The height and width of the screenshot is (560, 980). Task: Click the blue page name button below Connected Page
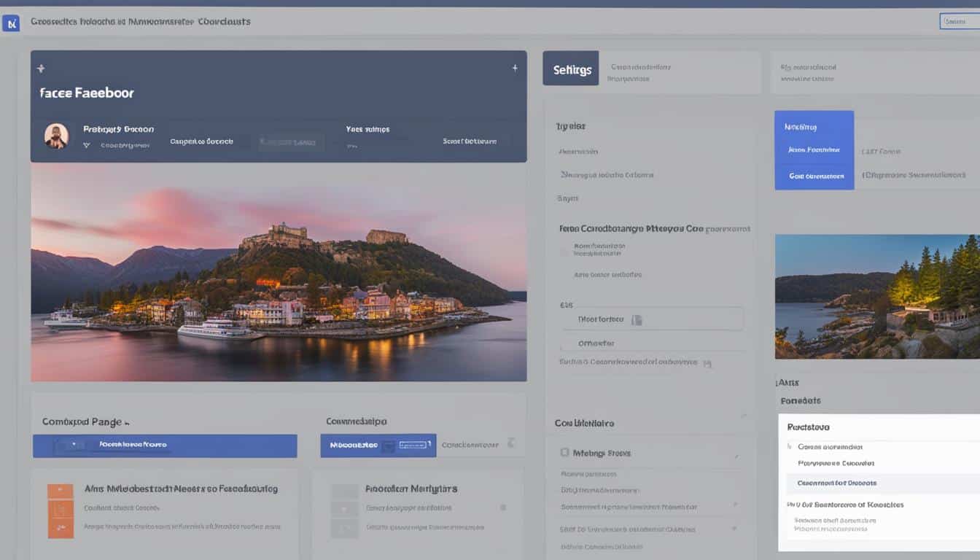[x=164, y=446]
